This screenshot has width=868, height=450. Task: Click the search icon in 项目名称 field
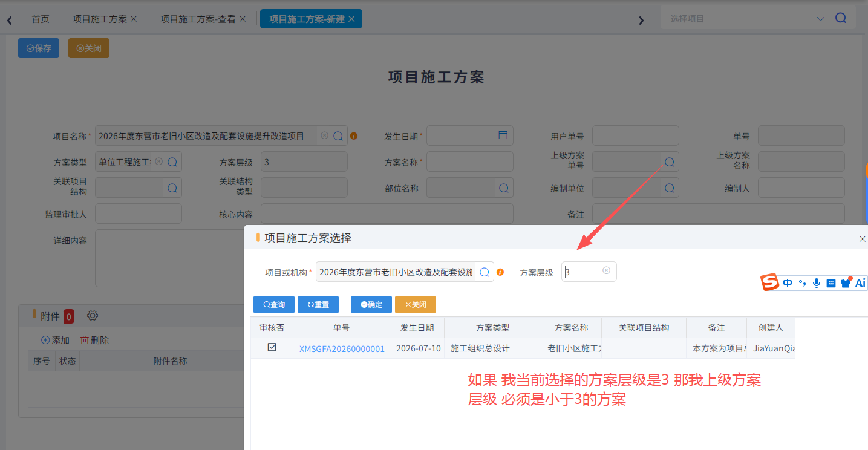338,136
